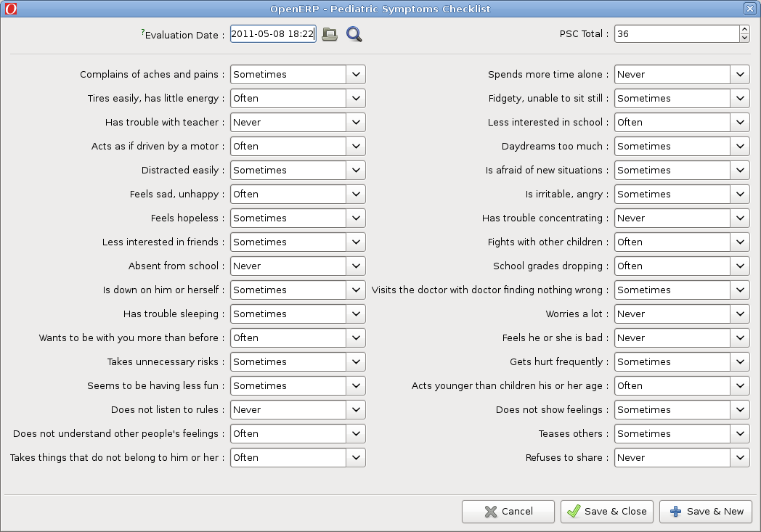
Task: Click the search magnifier next to the date field
Action: pos(354,33)
